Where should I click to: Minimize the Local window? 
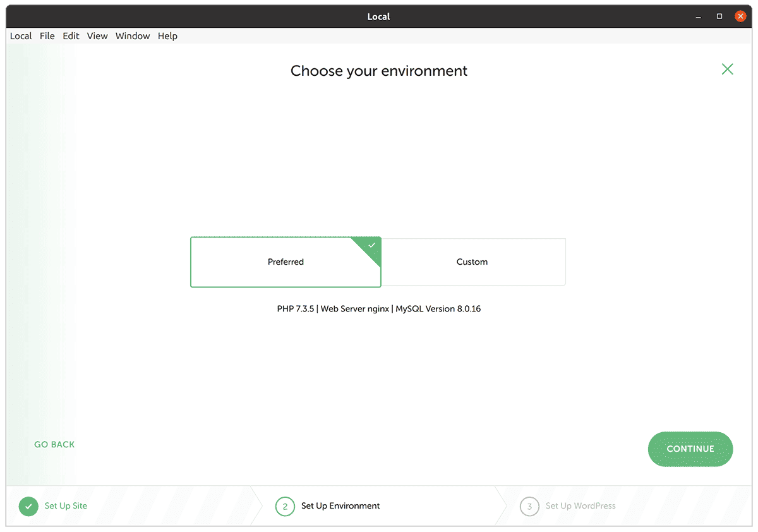[699, 16]
